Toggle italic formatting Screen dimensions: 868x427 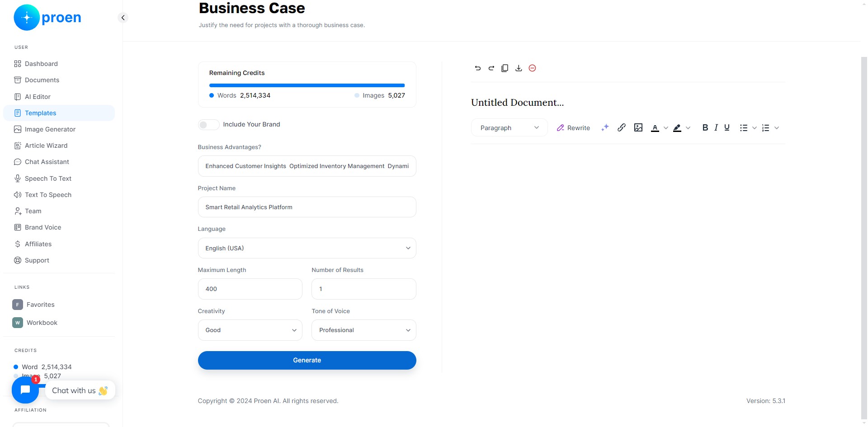[x=716, y=128]
